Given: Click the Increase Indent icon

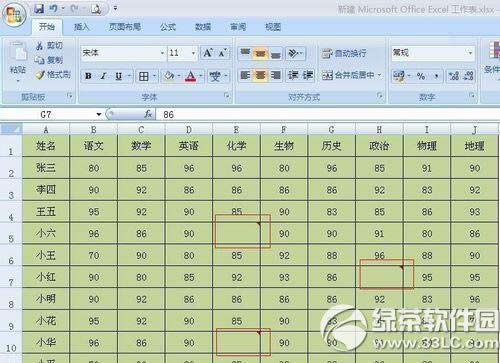Looking at the screenshot, I should (x=308, y=76).
